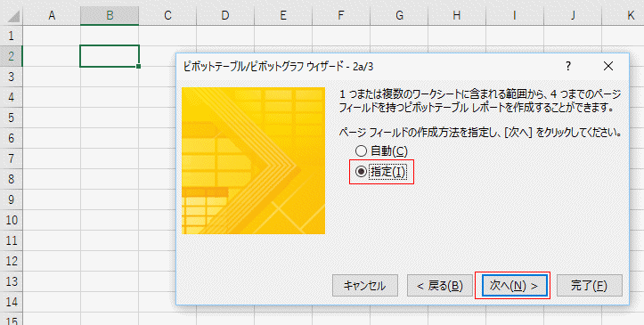This screenshot has width=644, height=325.
Task: Click the 完了(F) button
Action: tap(590, 286)
